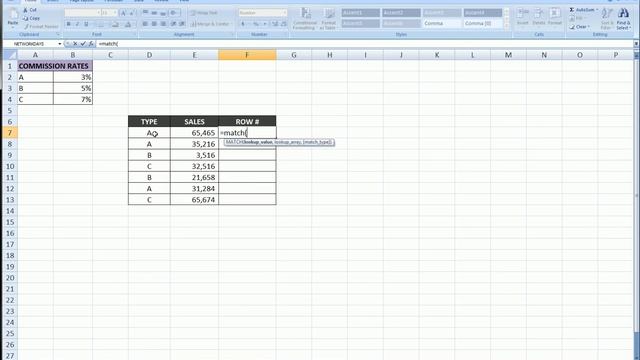Image resolution: width=640 pixels, height=360 pixels.
Task: Apply middle vertical alignment
Action: pyautogui.click(x=154, y=13)
